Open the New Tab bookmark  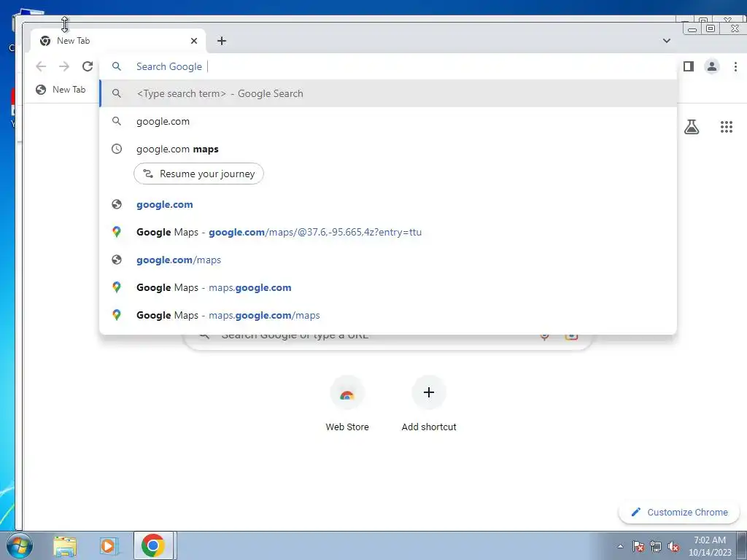(x=61, y=90)
